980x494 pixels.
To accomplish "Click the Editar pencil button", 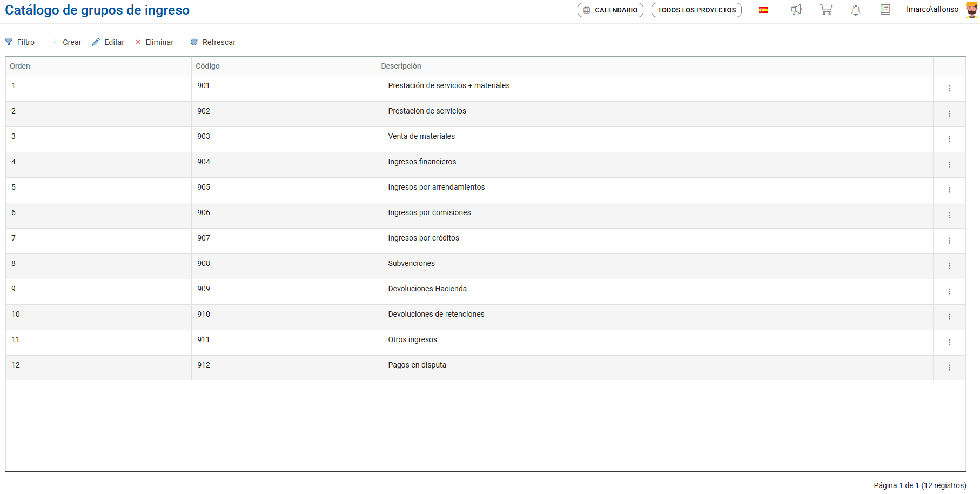I will (x=108, y=42).
